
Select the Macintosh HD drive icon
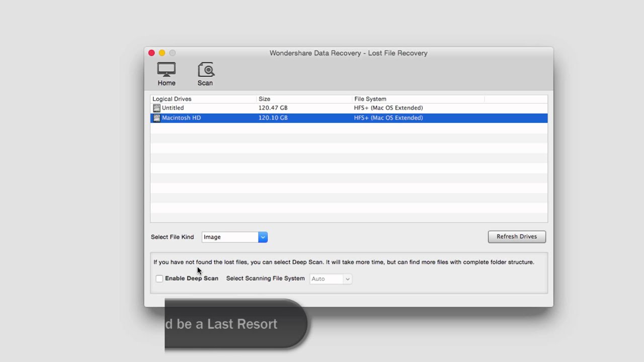click(x=156, y=118)
